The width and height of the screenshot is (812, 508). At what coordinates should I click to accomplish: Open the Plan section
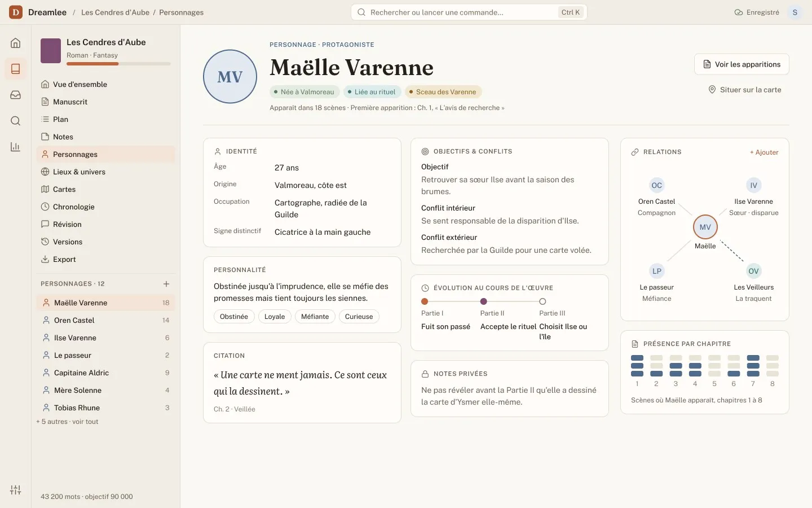point(106,119)
